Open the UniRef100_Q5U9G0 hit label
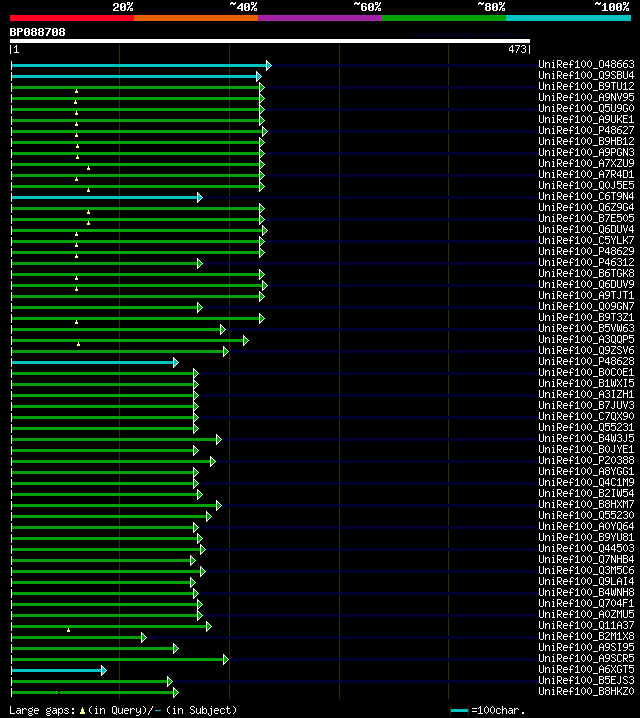Screen dimensions: 640x718 (x=586, y=108)
